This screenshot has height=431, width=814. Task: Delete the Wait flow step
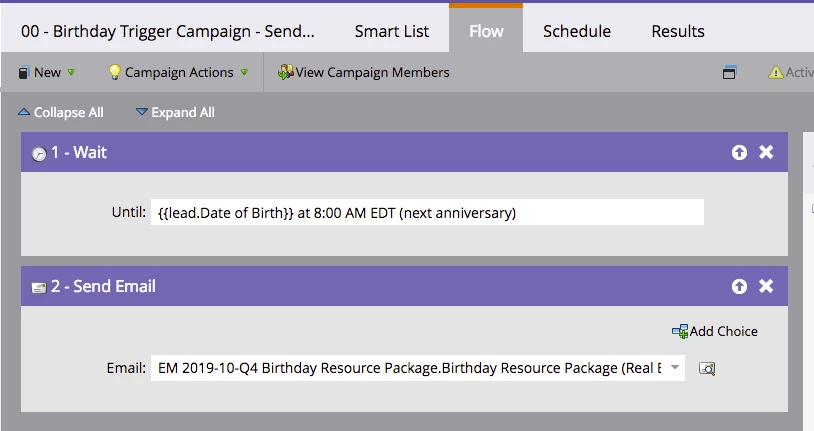click(x=766, y=153)
